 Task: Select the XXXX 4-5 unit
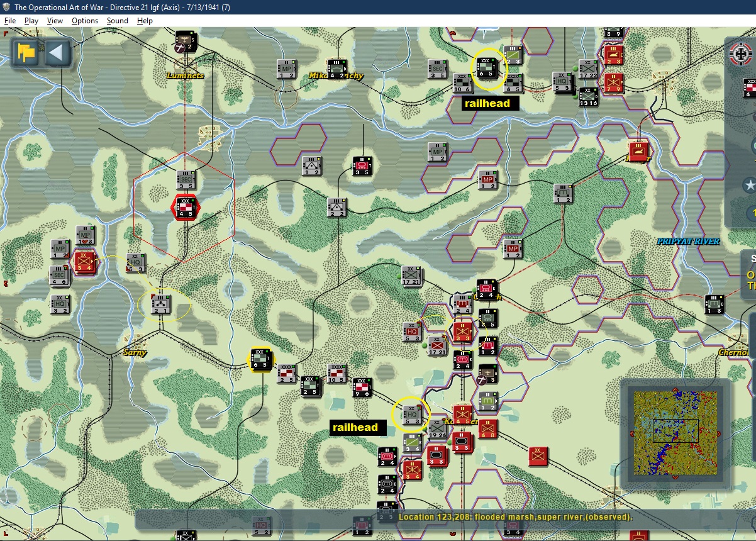[513, 83]
